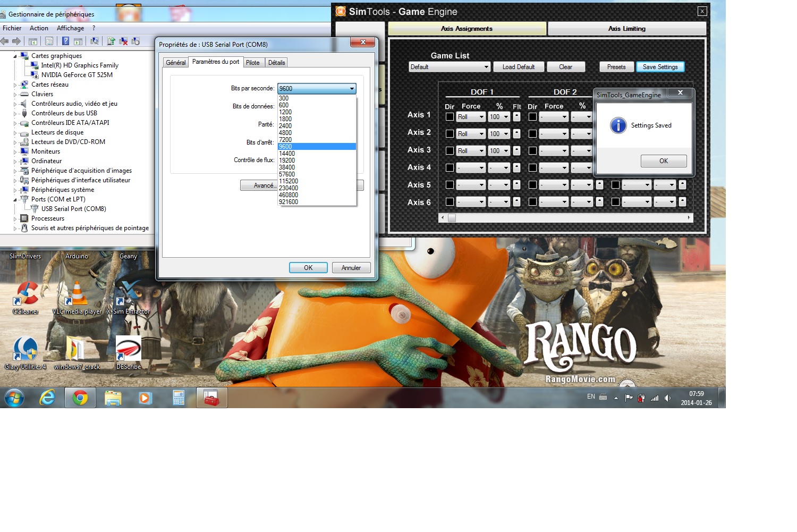Click the Presets button in SimTools
Viewport: 797px width, 532px height.
(616, 66)
